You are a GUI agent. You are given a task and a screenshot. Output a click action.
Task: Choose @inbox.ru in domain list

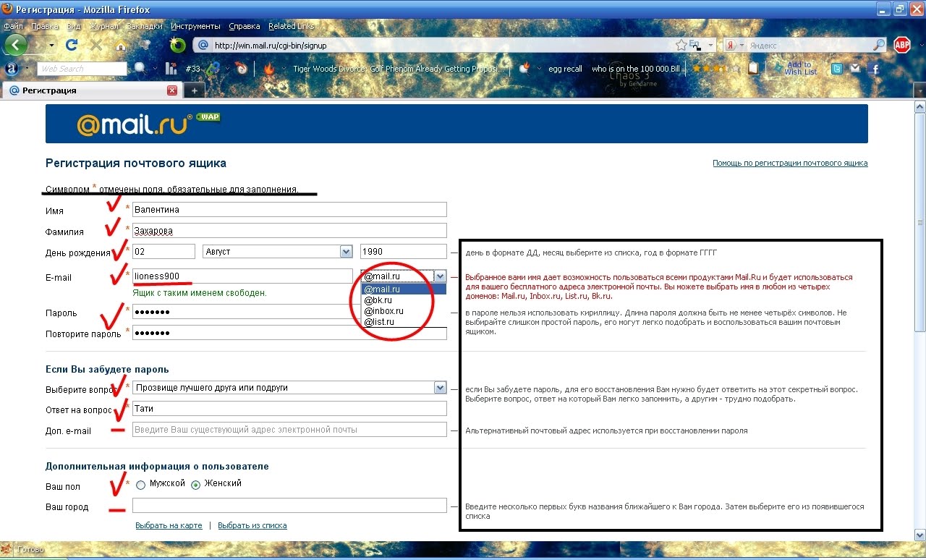[x=404, y=310]
